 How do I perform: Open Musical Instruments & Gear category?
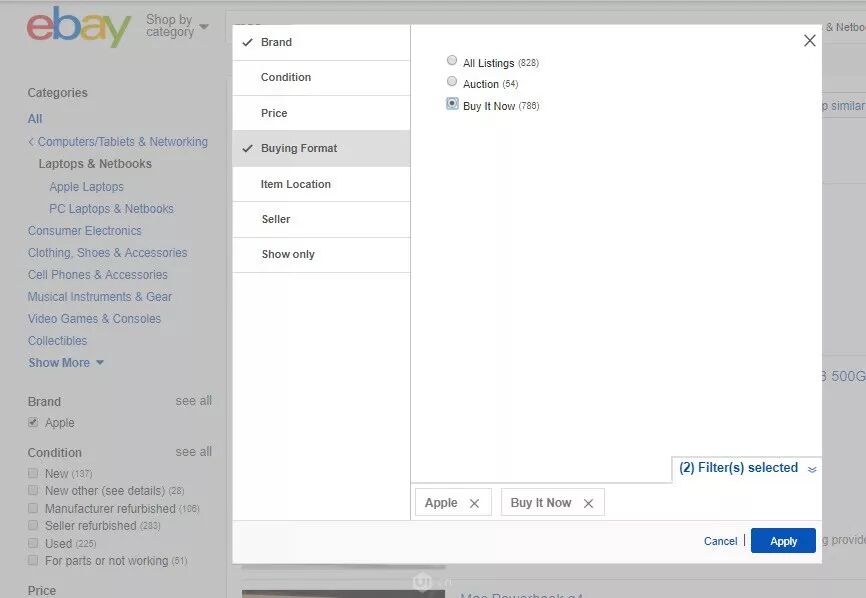[x=100, y=297]
